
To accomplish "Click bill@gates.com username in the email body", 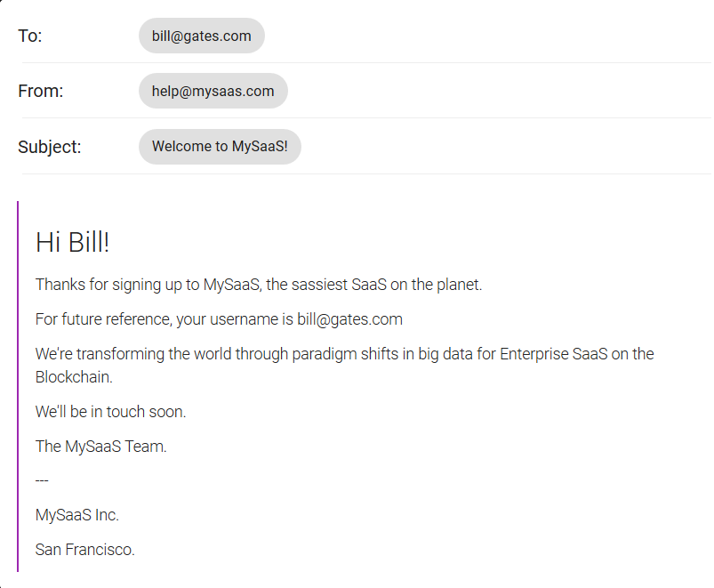I will coord(349,319).
